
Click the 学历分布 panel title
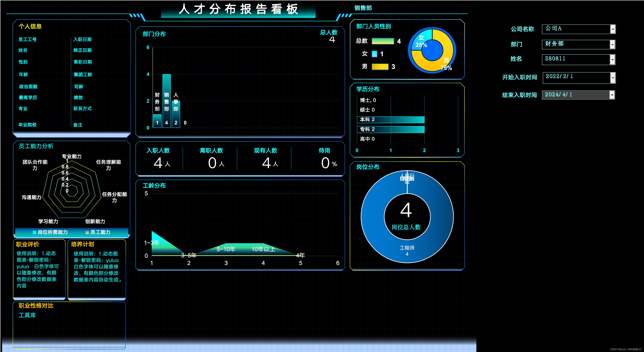[368, 89]
